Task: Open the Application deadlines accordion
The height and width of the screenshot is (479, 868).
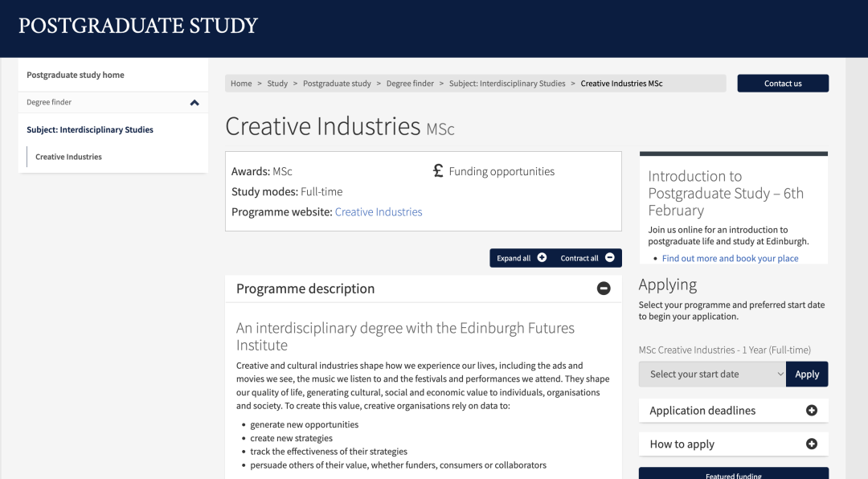Action: click(x=702, y=411)
